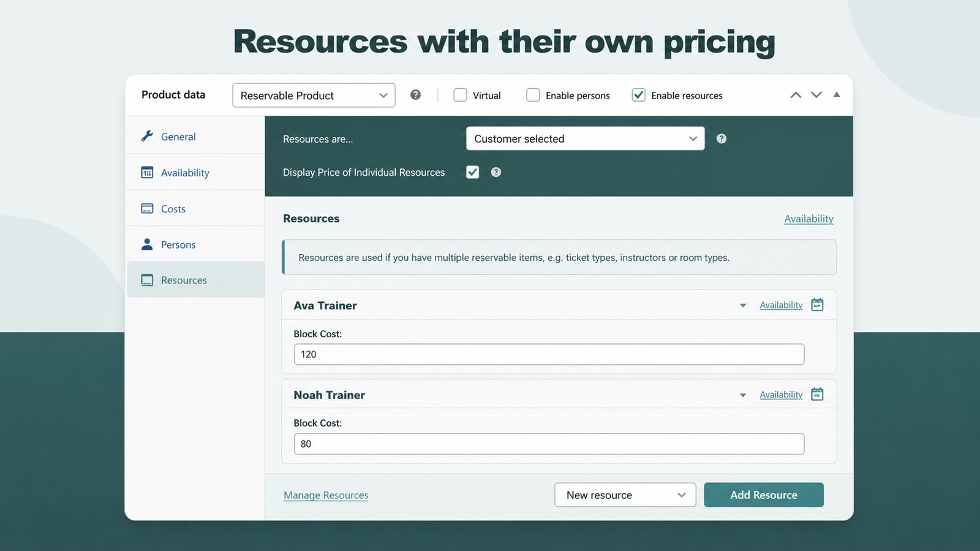
Task: Click the calendar icon in Noah Trainer row
Action: [x=817, y=394]
